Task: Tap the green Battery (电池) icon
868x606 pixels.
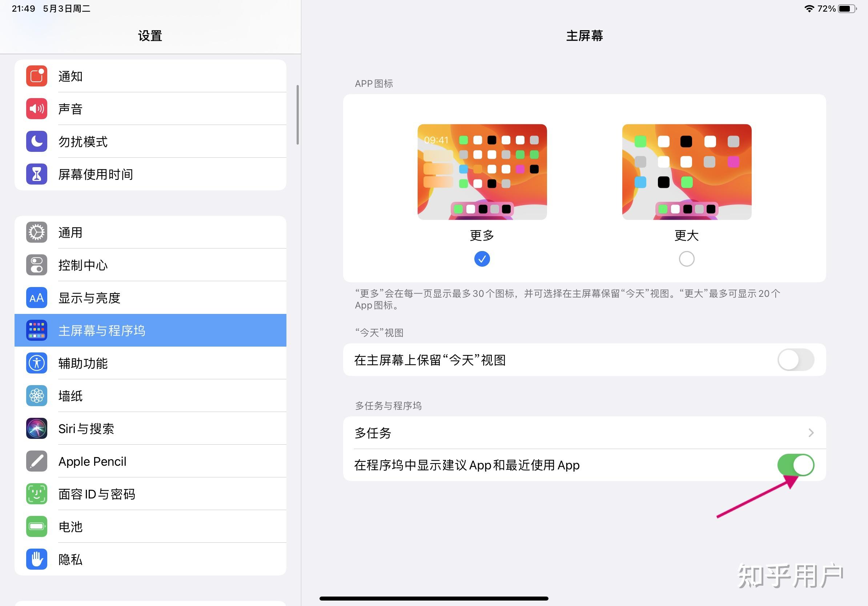Action: pos(37,526)
